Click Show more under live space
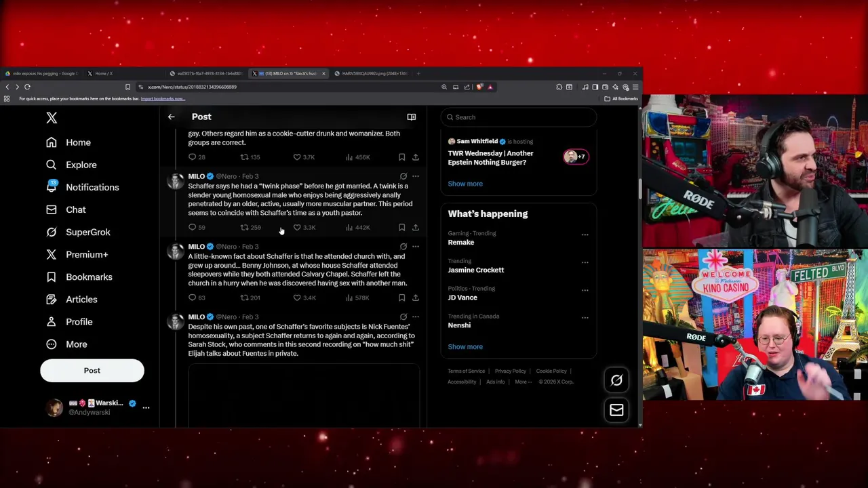Image resolution: width=868 pixels, height=488 pixels. click(x=465, y=184)
